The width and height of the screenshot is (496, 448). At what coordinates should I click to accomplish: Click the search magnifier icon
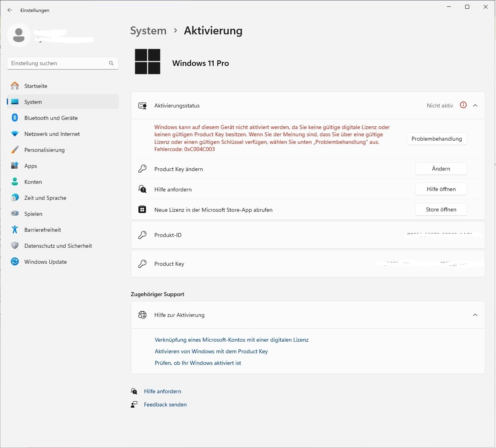[x=111, y=63]
